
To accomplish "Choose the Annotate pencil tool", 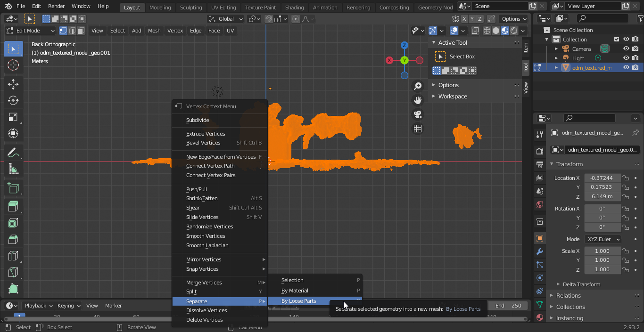I will (x=13, y=153).
